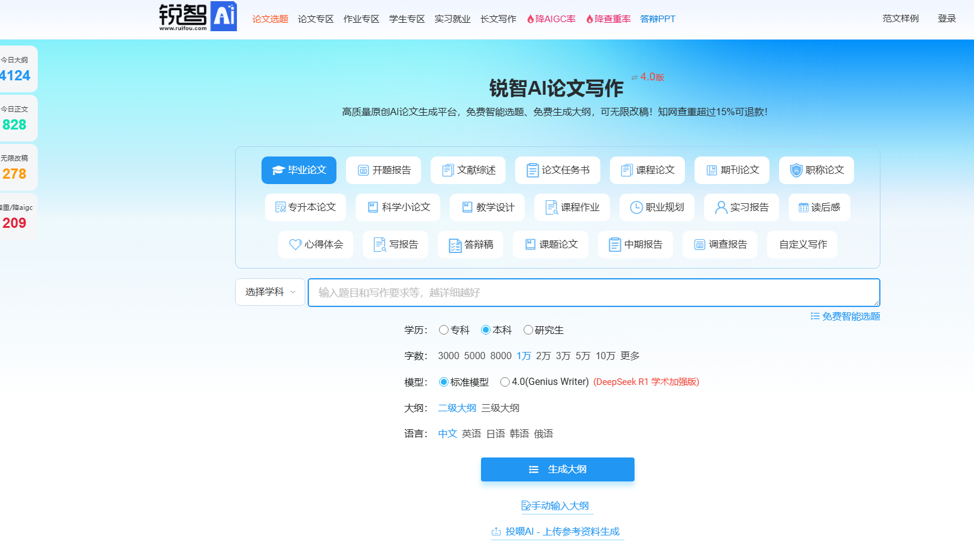Select 1万 word count

pos(524,356)
